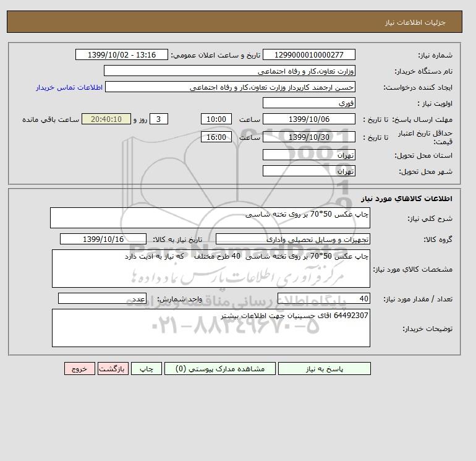Click the استان محل تحویل label
The height and width of the screenshot is (461, 476).
pos(423,155)
